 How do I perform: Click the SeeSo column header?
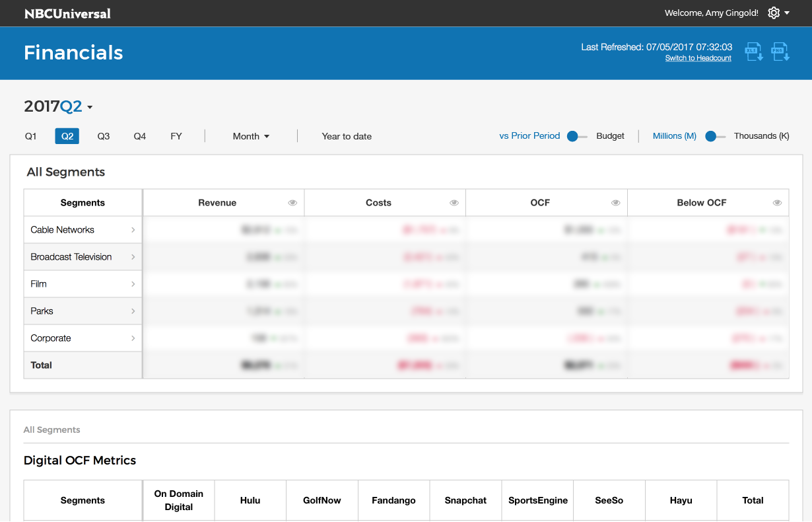pyautogui.click(x=609, y=500)
